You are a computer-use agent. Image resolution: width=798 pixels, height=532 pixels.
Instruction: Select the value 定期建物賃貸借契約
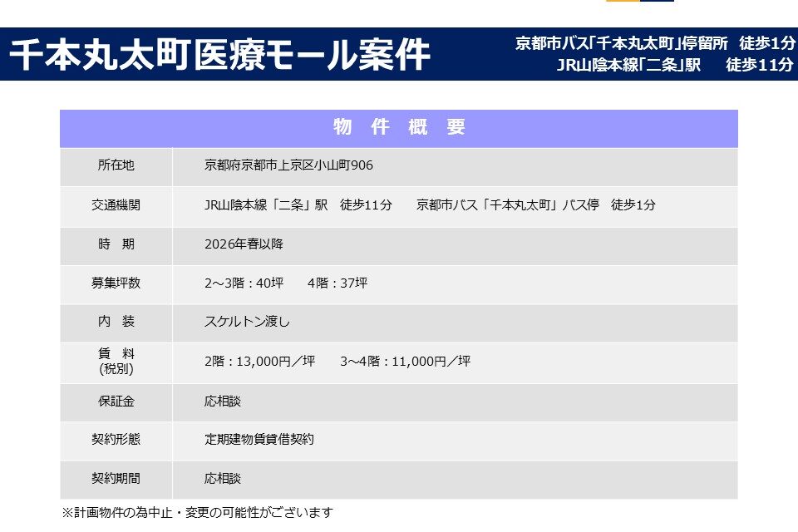(x=259, y=440)
